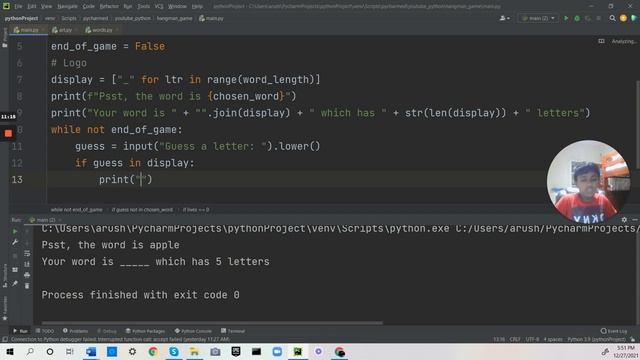Open the Help menu
Viewport: 640px width, 360px height.
click(197, 7)
